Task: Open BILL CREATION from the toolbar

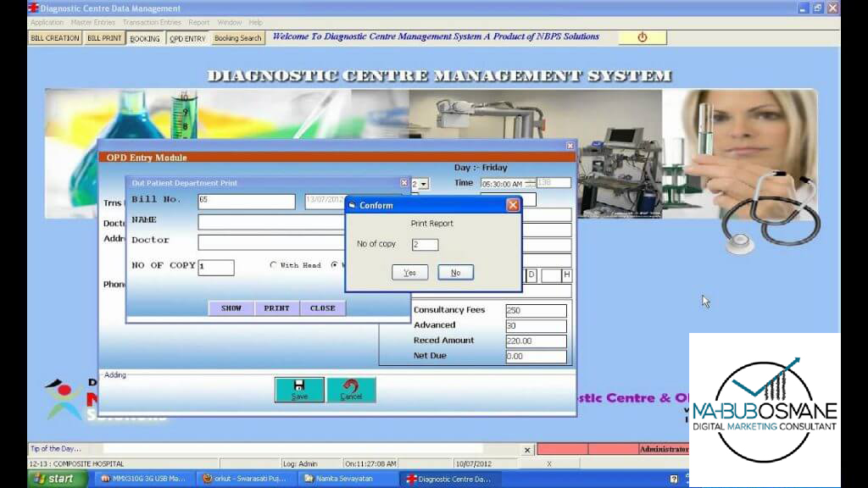Action: pos(53,37)
